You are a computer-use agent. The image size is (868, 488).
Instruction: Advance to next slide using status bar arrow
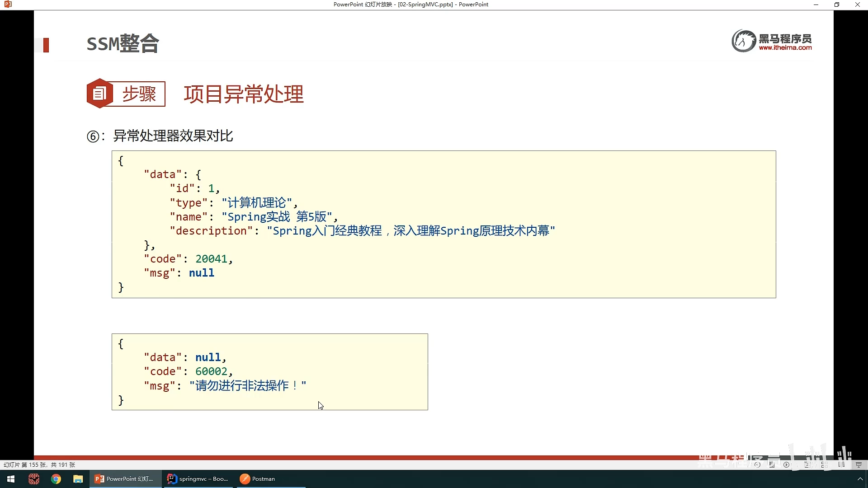click(787, 465)
